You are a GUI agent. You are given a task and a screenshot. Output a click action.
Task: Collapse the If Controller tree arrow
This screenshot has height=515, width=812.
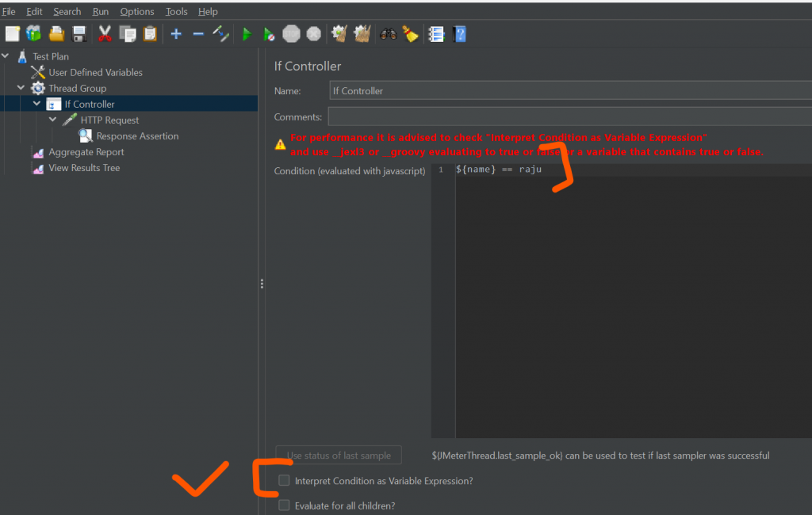point(37,104)
